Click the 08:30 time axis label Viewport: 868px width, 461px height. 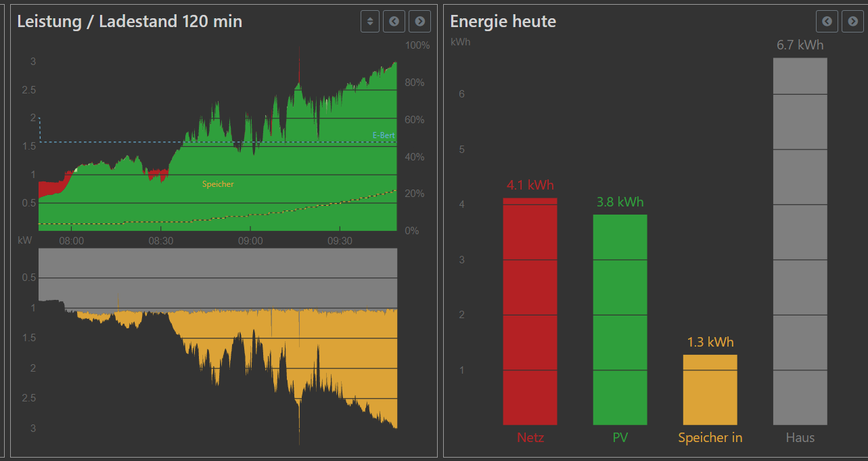click(161, 240)
